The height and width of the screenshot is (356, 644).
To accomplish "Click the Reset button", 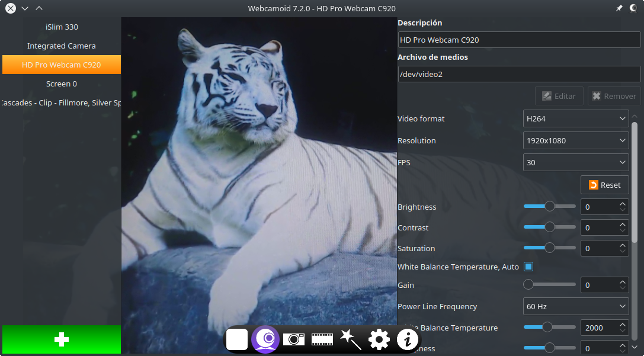I will point(604,185).
